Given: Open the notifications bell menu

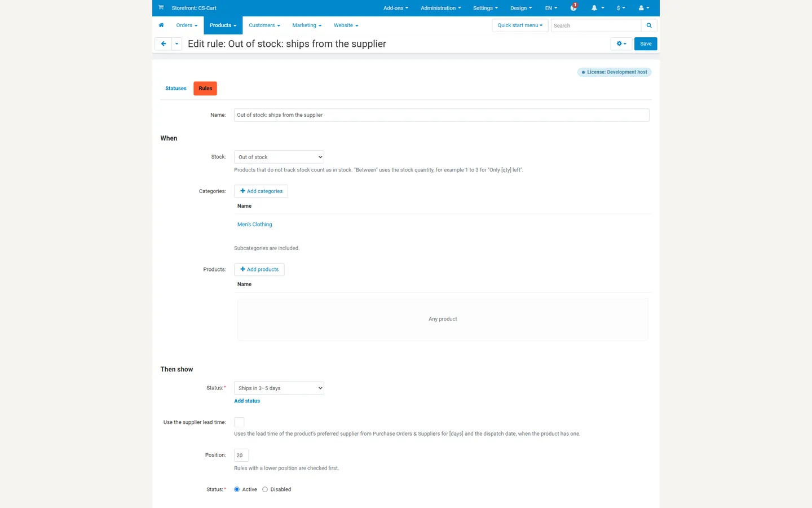Looking at the screenshot, I should coord(597,8).
